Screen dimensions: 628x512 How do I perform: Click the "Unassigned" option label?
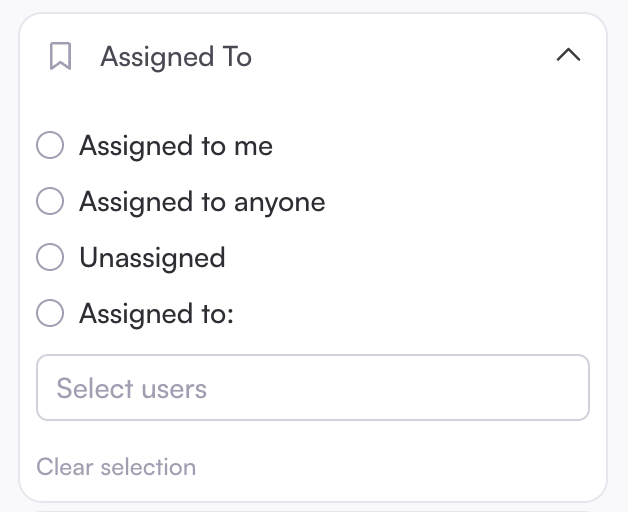click(152, 258)
